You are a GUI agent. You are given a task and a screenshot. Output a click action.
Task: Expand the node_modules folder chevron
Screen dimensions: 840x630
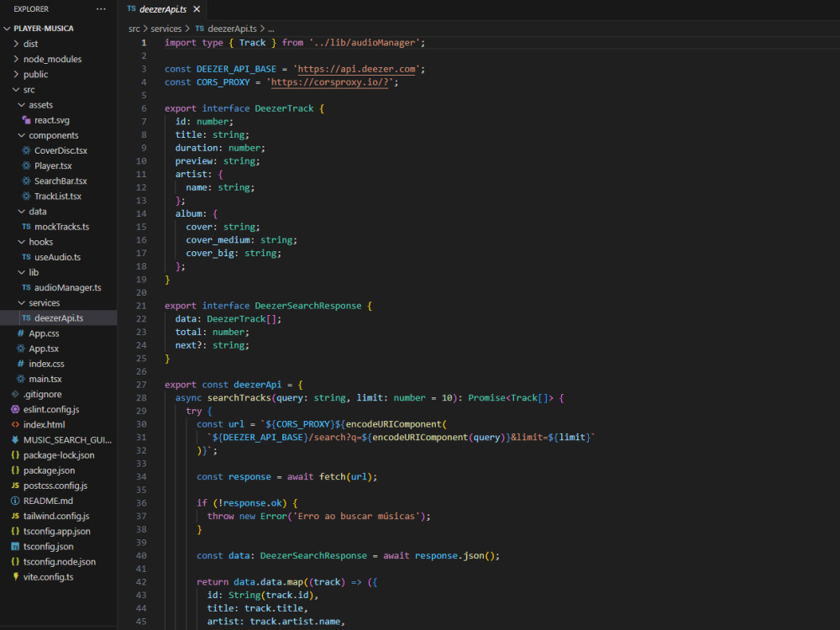click(x=15, y=59)
